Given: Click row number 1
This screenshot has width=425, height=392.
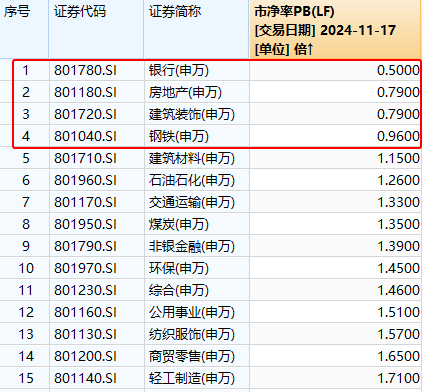Looking at the screenshot, I should (26, 70).
